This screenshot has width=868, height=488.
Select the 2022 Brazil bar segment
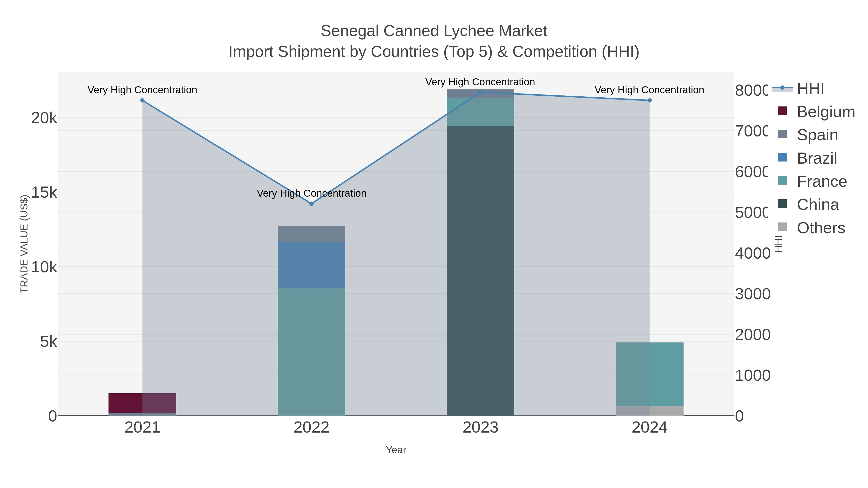click(x=311, y=265)
